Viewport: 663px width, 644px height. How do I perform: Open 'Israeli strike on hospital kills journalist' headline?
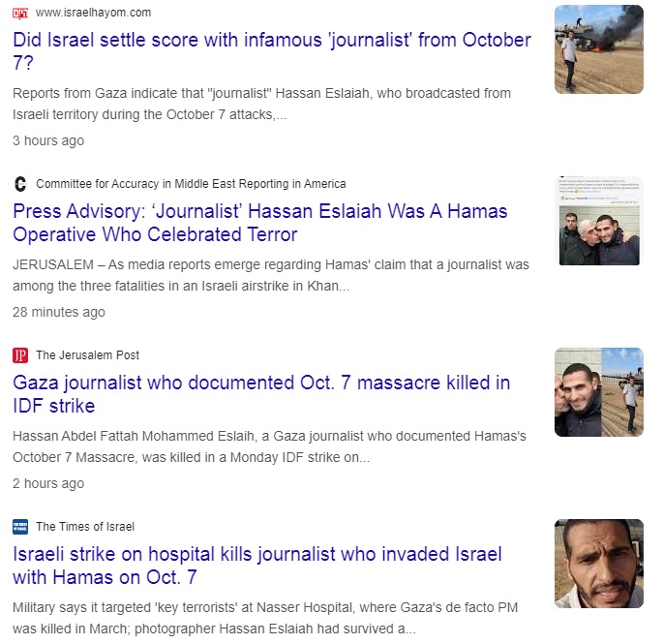[x=257, y=566]
